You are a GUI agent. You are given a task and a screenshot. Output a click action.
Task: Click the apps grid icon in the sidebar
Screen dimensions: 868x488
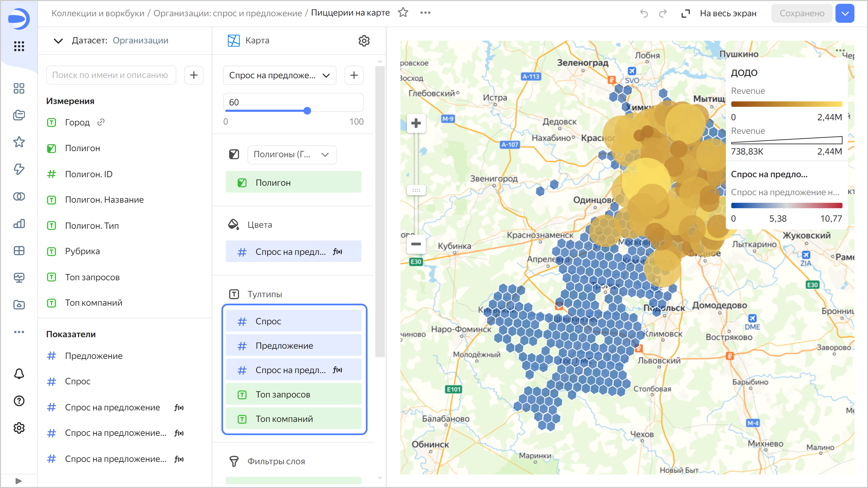[x=19, y=46]
